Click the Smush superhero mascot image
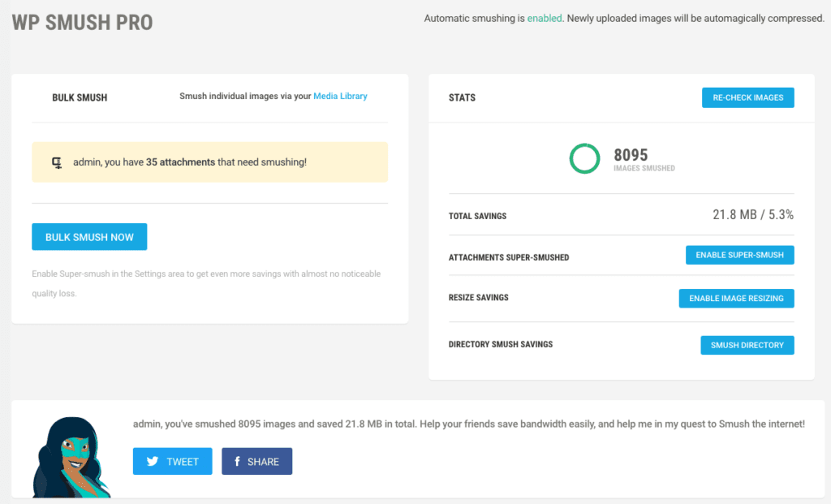Viewport: 831px width, 504px height. click(x=71, y=457)
